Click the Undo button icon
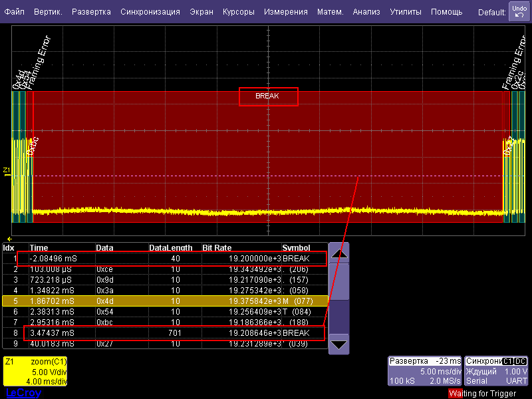This screenshot has height=399, width=532. click(x=519, y=11)
